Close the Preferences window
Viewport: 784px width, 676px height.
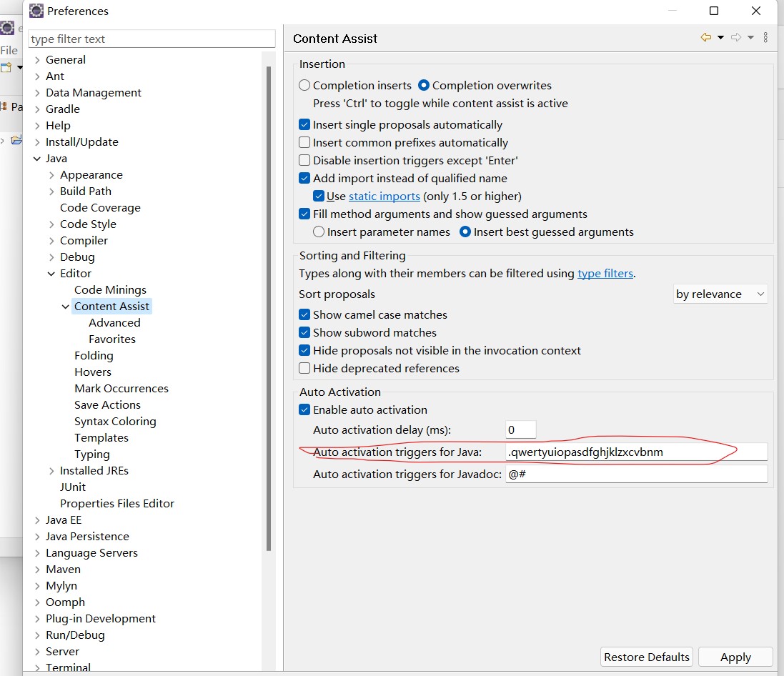[756, 11]
